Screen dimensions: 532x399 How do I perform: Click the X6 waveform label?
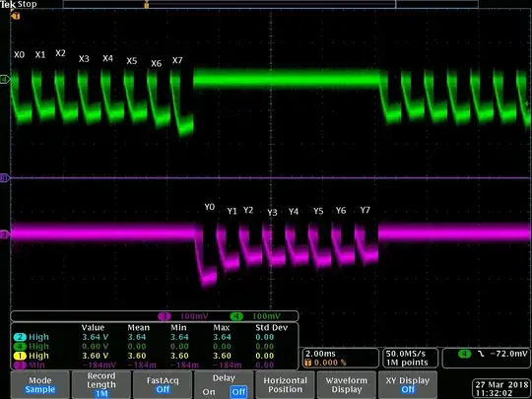[x=156, y=63]
